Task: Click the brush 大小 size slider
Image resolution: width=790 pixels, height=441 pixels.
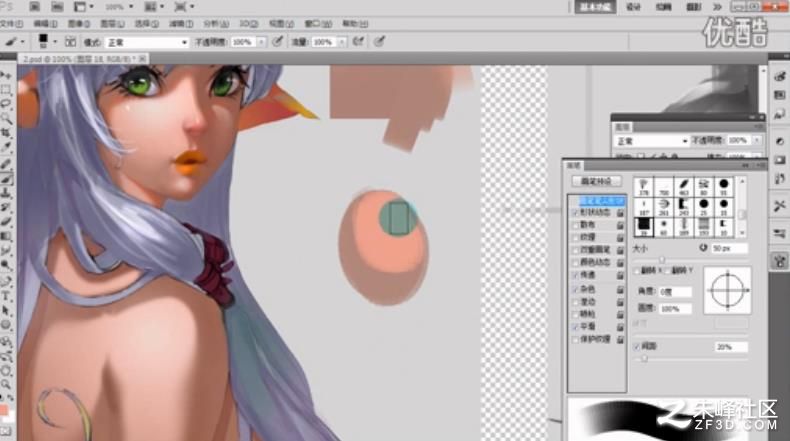Action: click(x=662, y=260)
